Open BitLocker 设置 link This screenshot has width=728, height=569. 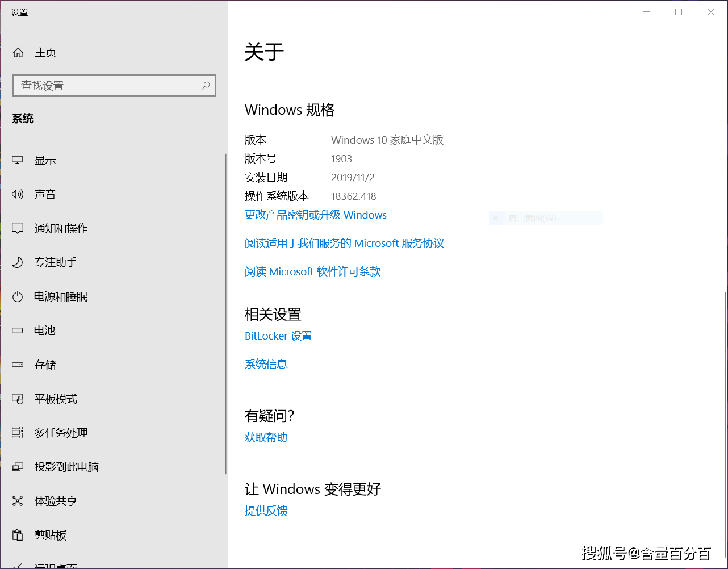[x=278, y=336]
